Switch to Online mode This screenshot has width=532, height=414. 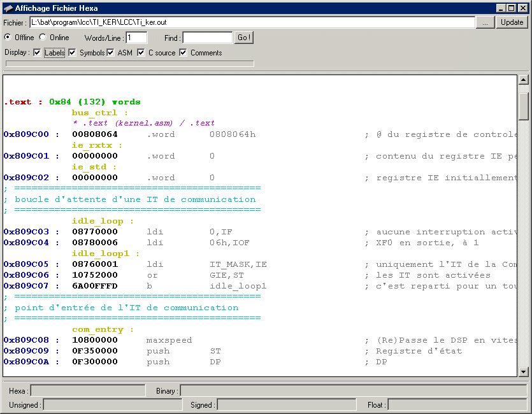[43, 38]
